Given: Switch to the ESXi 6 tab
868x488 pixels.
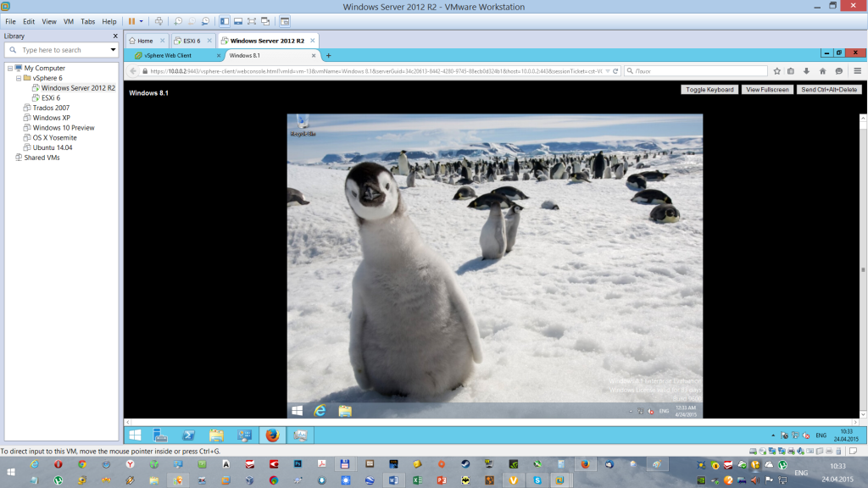Looking at the screenshot, I should (193, 40).
